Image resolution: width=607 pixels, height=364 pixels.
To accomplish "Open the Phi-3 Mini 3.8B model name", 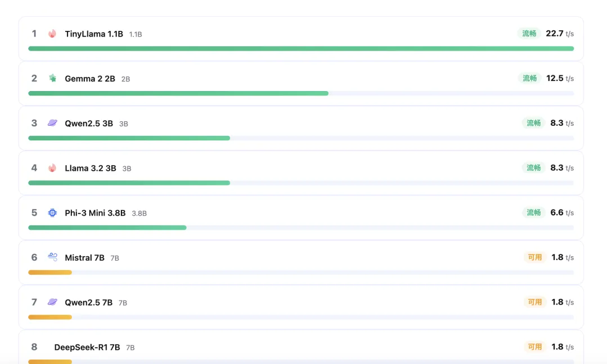I will click(x=95, y=213).
